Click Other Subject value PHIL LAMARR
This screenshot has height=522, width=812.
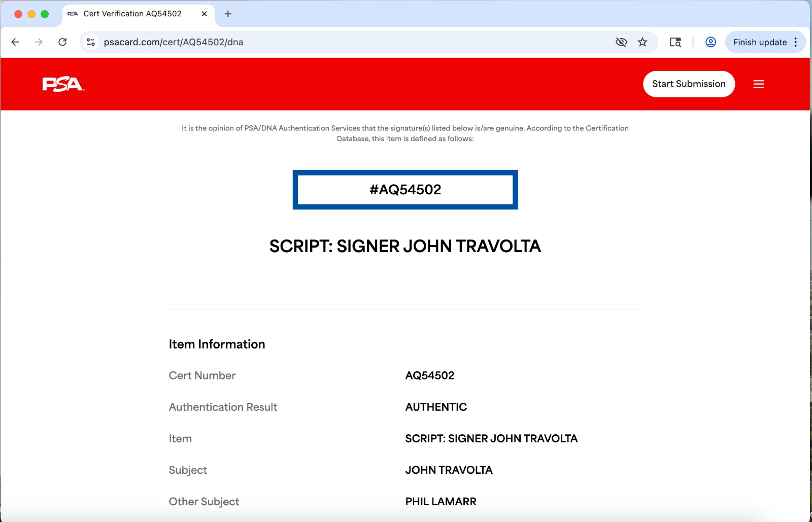441,502
